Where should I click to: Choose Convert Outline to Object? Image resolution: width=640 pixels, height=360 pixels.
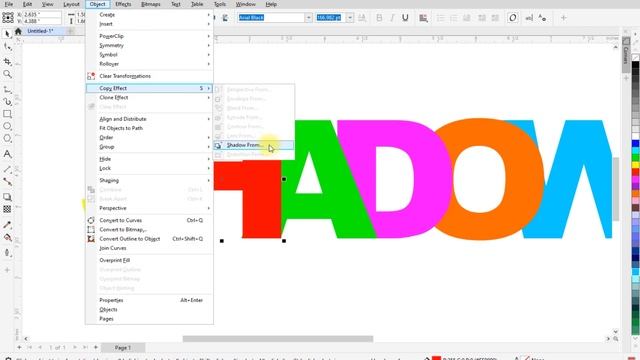149,239
